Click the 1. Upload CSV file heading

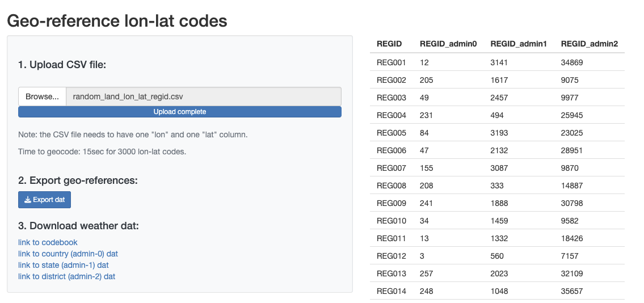coord(62,65)
